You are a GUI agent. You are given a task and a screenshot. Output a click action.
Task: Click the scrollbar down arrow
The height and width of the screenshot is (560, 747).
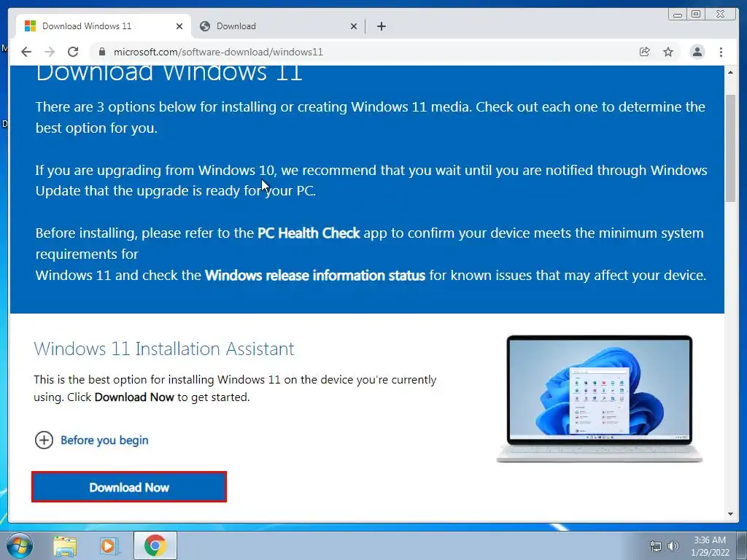click(730, 514)
